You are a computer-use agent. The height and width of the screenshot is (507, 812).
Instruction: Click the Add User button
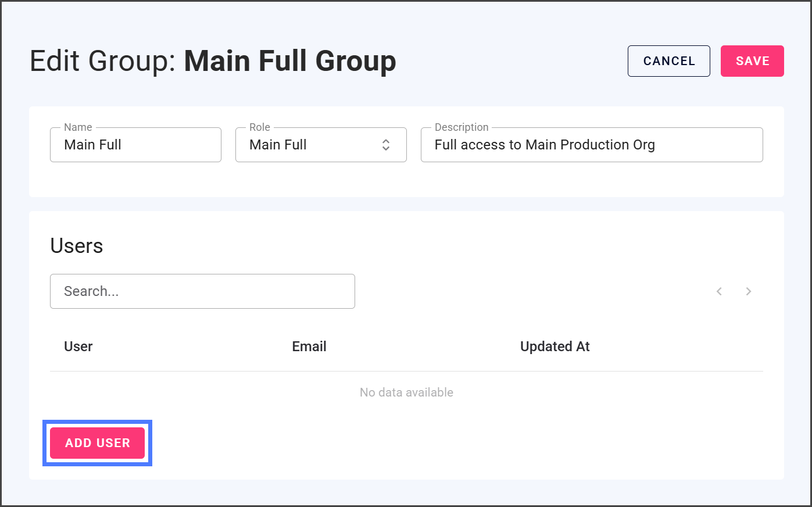coord(97,443)
